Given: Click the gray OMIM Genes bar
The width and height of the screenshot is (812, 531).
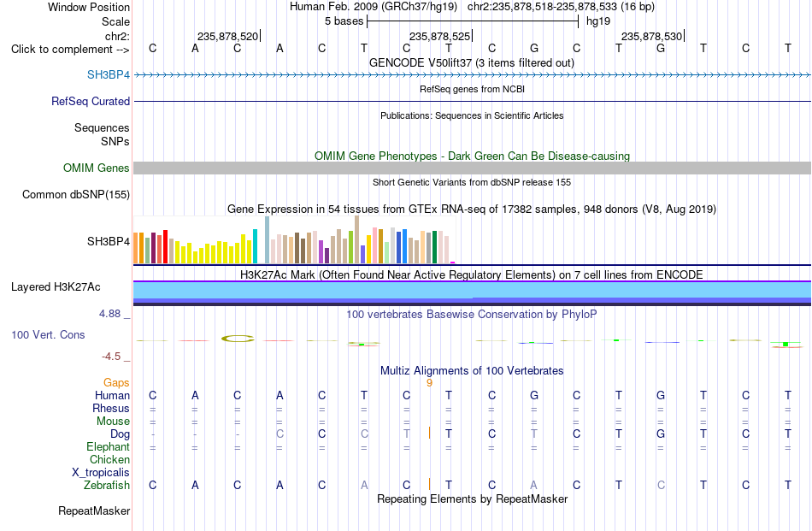Looking at the screenshot, I should click(472, 168).
